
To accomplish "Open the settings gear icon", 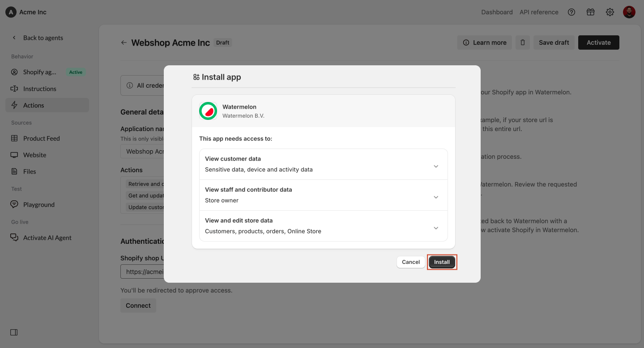I will [x=610, y=12].
